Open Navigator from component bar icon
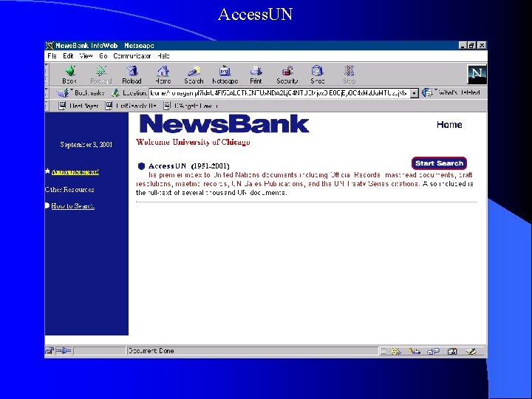The width and height of the screenshot is (532, 399). point(395,351)
